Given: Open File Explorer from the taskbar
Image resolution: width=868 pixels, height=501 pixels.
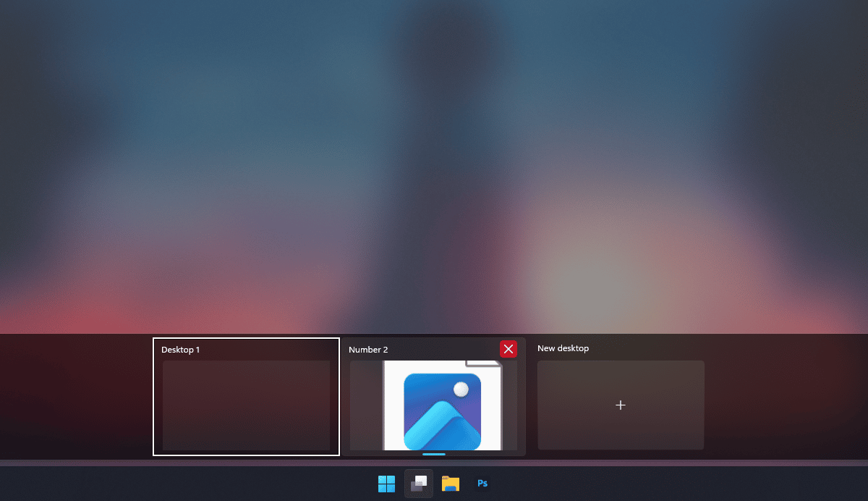Looking at the screenshot, I should [451, 484].
